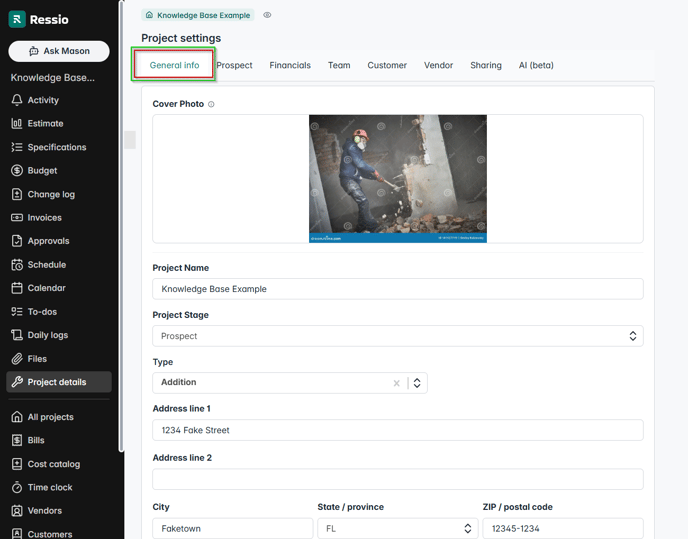Clear the Addition type with X
This screenshot has width=688, height=539.
396,383
